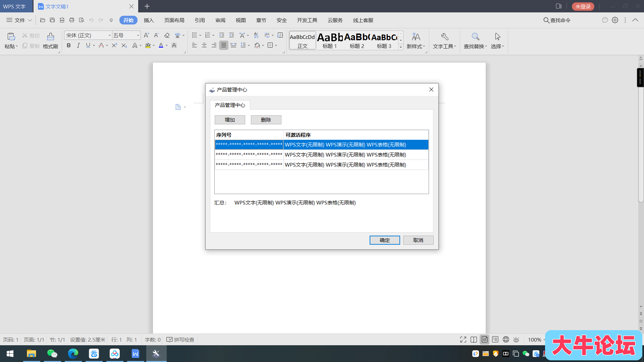Screen dimensions: 644x362
Task: Click the Print Preview icon
Action: (x=82, y=20)
